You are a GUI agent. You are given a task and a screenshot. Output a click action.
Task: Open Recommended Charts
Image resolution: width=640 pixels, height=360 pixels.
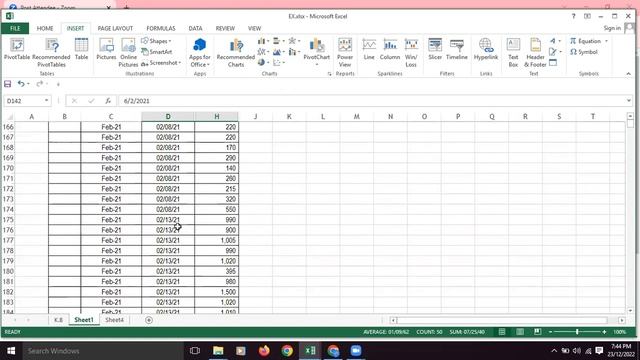[x=236, y=53]
